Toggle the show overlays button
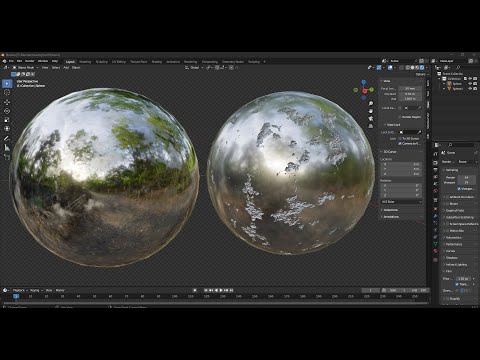 390,68
